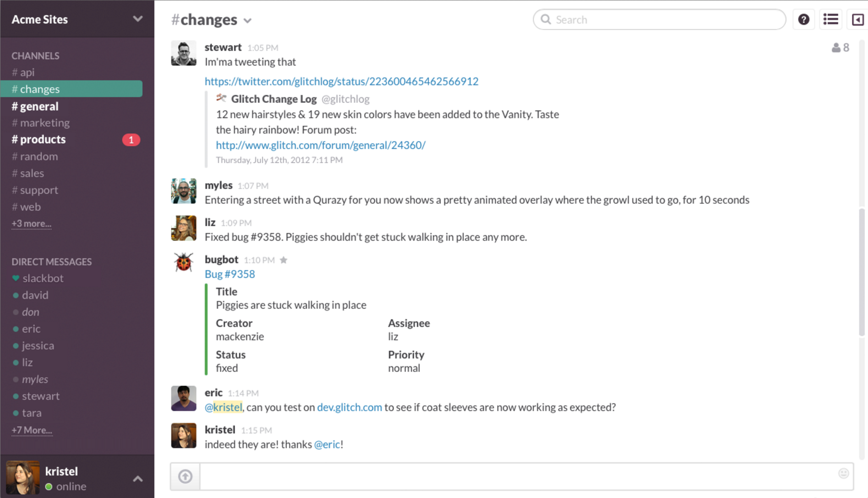Click the bugbot ladybug avatar

(183, 262)
